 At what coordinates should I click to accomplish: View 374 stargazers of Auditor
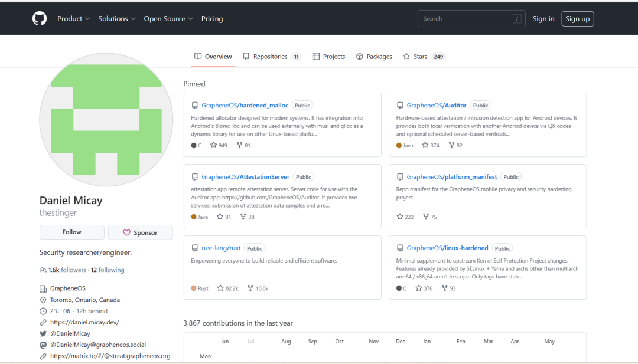(x=431, y=145)
